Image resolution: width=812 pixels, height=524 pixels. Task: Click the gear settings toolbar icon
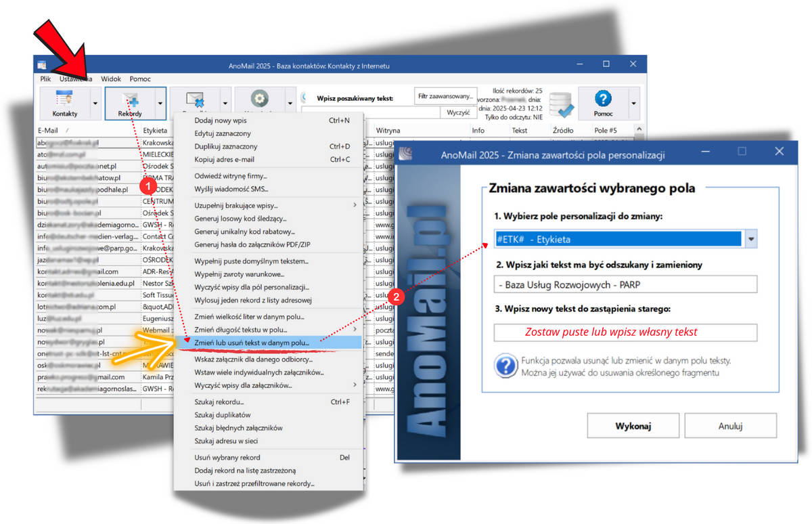point(260,100)
